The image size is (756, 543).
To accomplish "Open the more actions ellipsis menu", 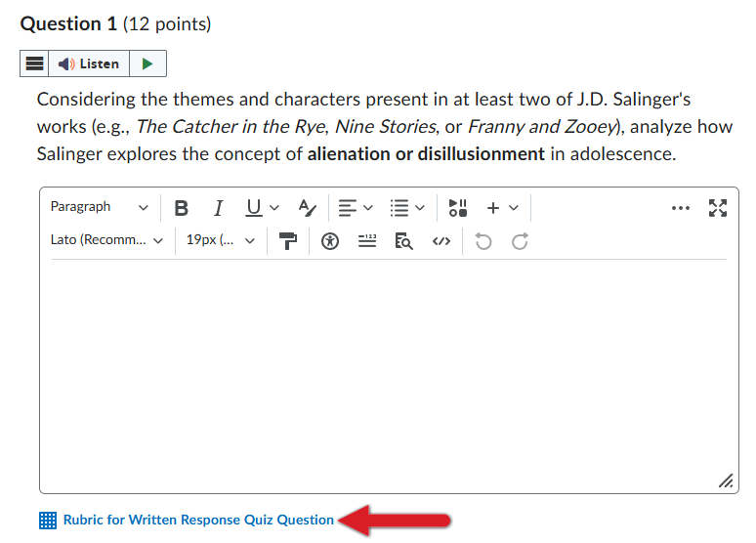I will click(x=681, y=208).
